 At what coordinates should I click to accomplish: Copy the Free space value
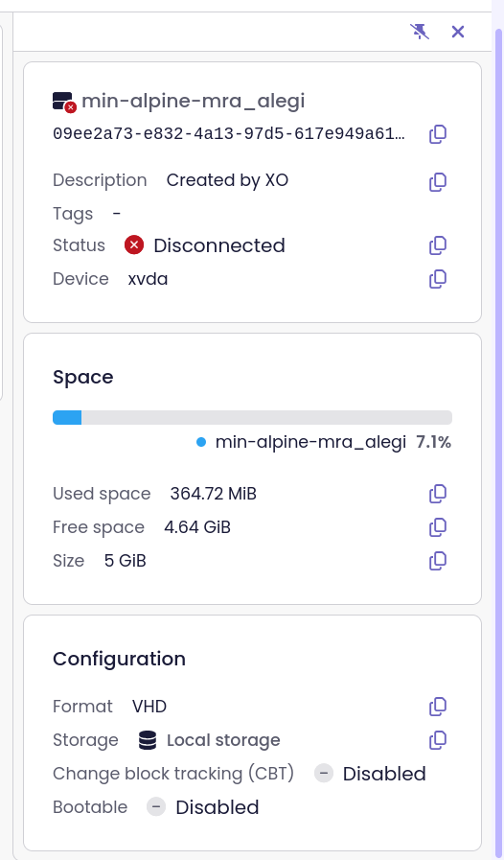[x=438, y=527]
